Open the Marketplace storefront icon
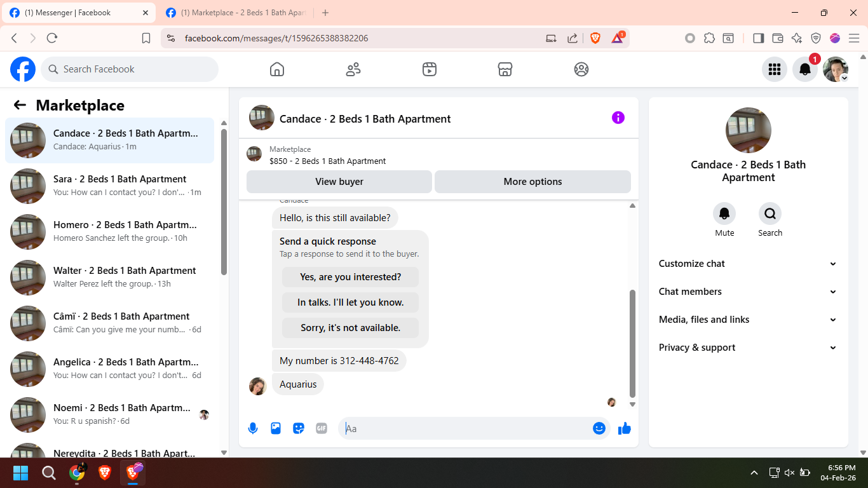The image size is (868, 488). coord(505,69)
